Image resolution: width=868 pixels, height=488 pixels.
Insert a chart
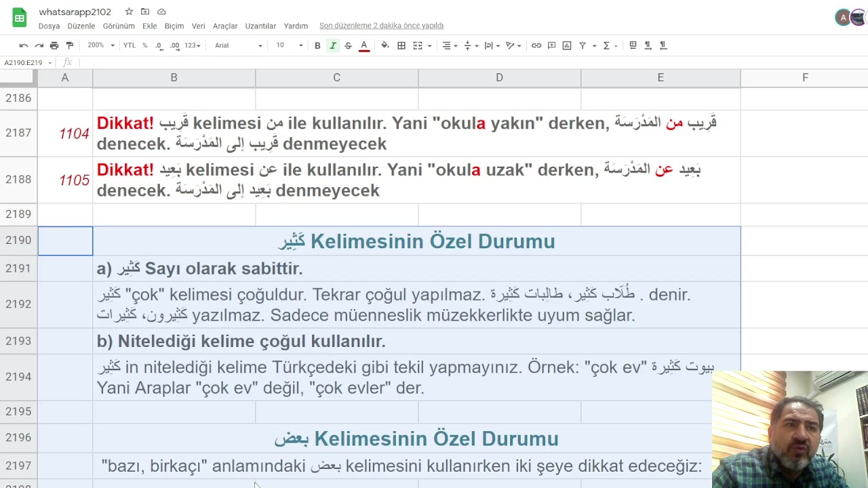[567, 45]
